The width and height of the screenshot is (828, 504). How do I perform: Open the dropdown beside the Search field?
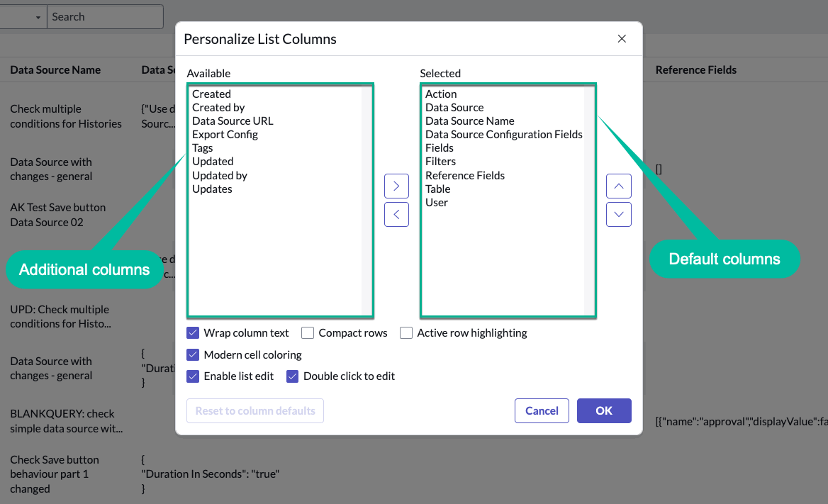[38, 17]
